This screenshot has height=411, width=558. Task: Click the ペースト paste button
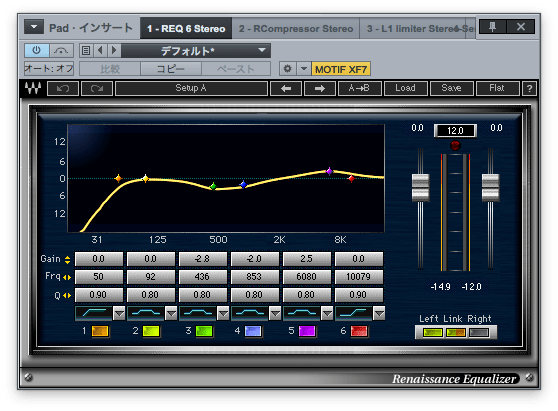click(x=236, y=69)
